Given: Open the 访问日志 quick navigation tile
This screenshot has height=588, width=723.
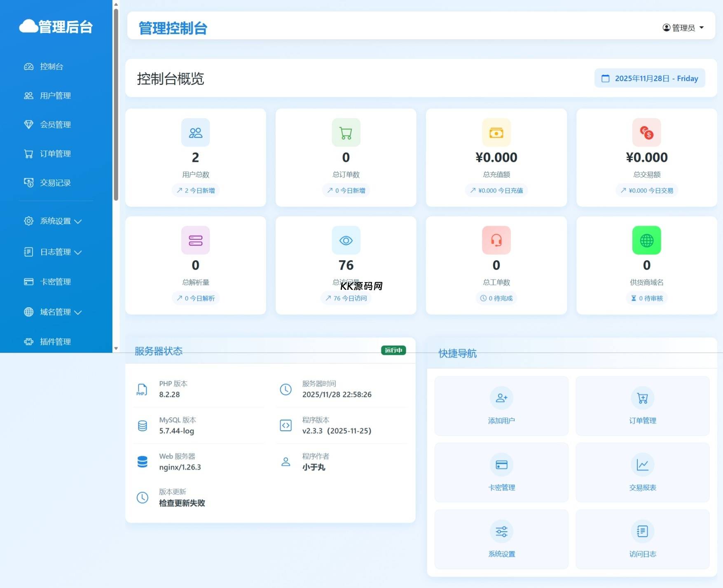Looking at the screenshot, I should click(x=642, y=539).
